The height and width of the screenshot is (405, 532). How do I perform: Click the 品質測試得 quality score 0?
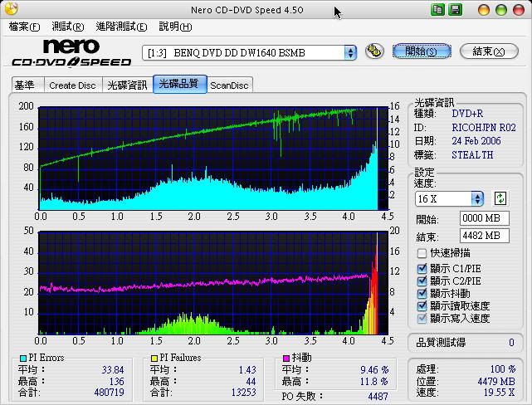(x=511, y=343)
